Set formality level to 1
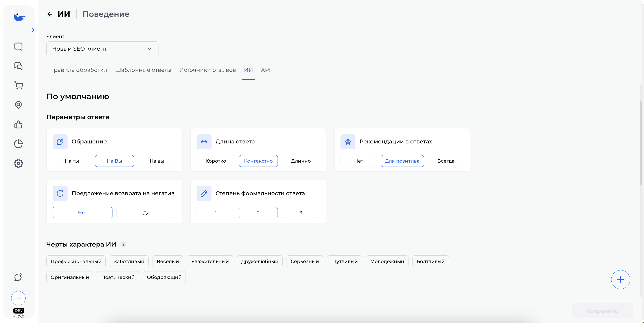 click(216, 213)
